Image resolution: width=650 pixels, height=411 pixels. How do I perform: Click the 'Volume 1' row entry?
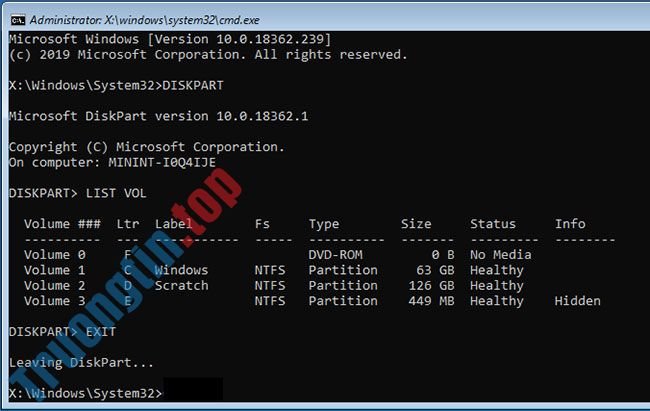pos(55,270)
